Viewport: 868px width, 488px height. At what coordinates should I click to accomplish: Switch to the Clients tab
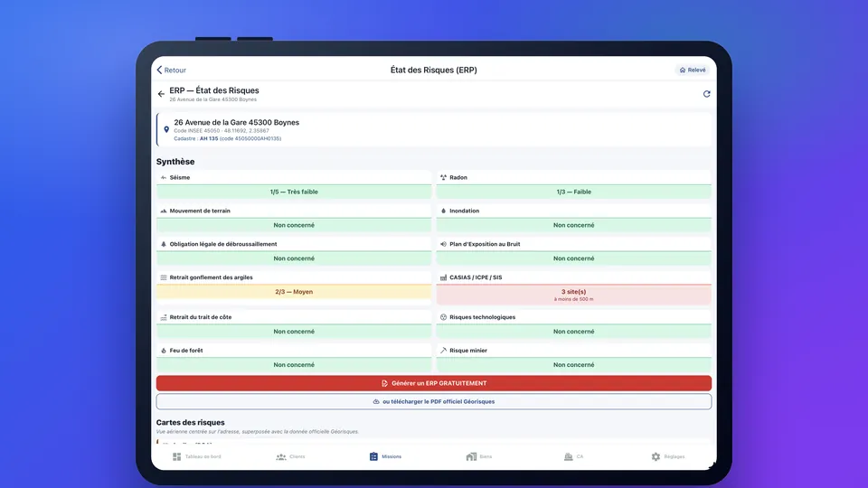(x=290, y=456)
